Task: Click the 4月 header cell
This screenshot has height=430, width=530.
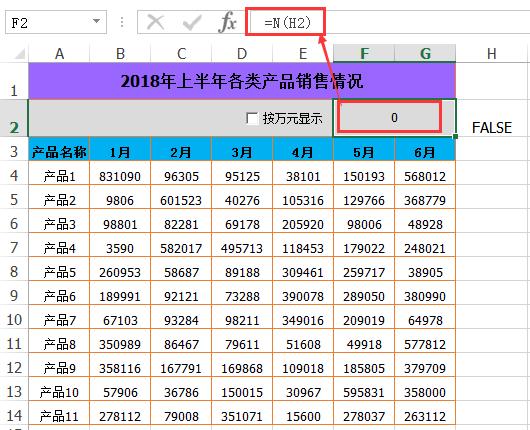Action: (303, 149)
